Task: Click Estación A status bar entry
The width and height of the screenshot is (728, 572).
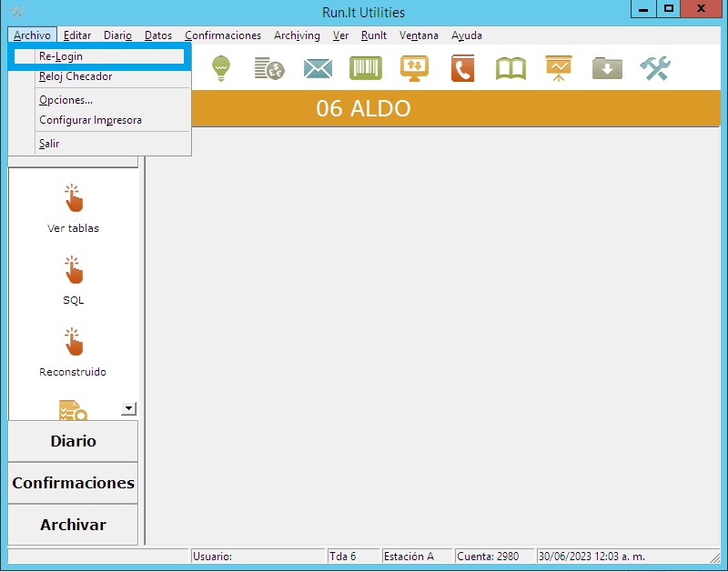Action: (x=417, y=557)
